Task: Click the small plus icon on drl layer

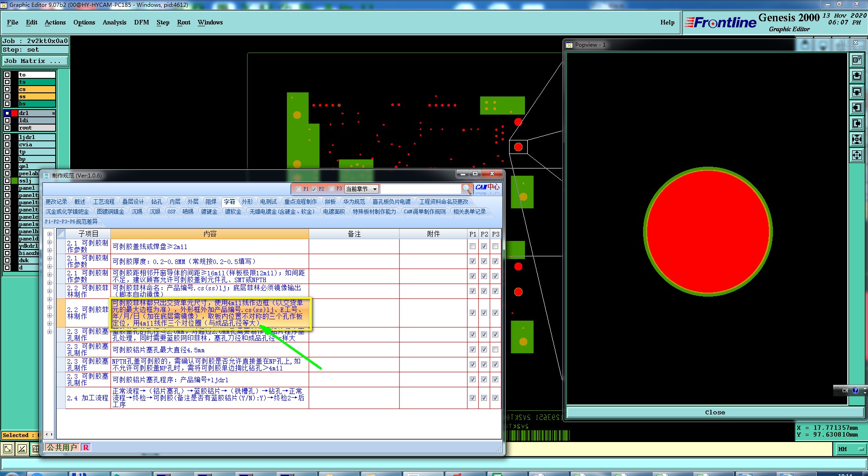Action: (x=53, y=113)
